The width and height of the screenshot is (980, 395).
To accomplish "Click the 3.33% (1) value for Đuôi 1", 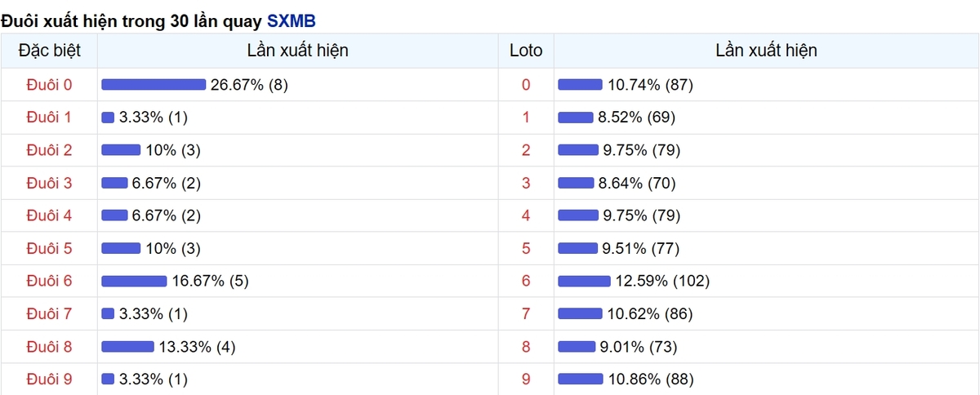I will tap(154, 118).
